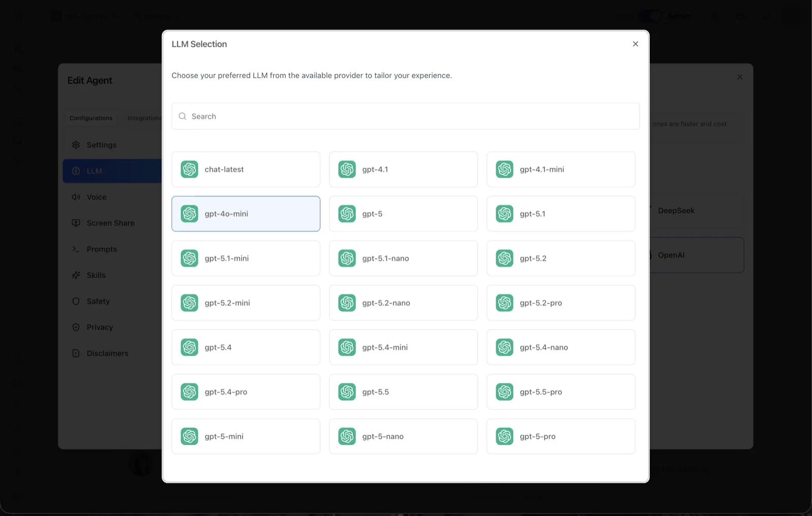Click the OpenAI icon on gpt-5.2-mini card
Screen dimensions: 812x516
click(189, 303)
